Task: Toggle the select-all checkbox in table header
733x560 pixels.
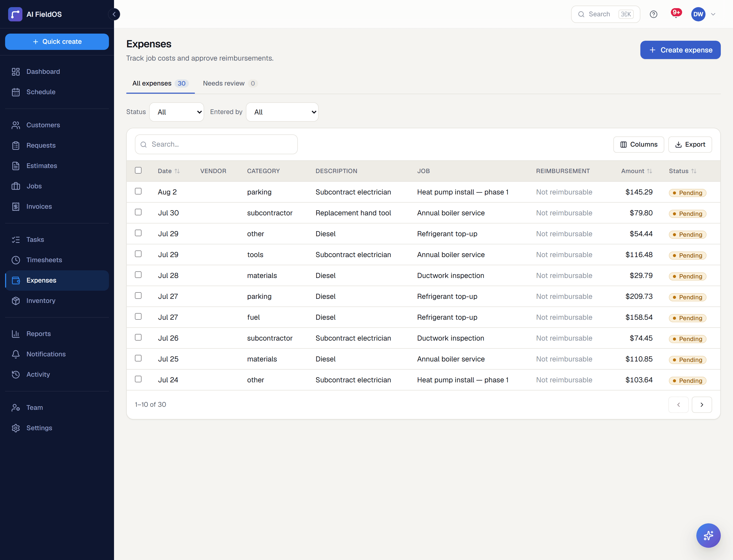Action: (x=138, y=170)
